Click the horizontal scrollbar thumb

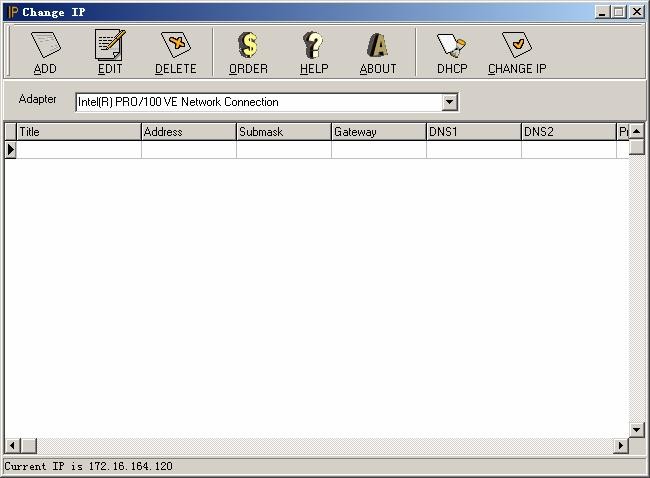click(x=29, y=446)
